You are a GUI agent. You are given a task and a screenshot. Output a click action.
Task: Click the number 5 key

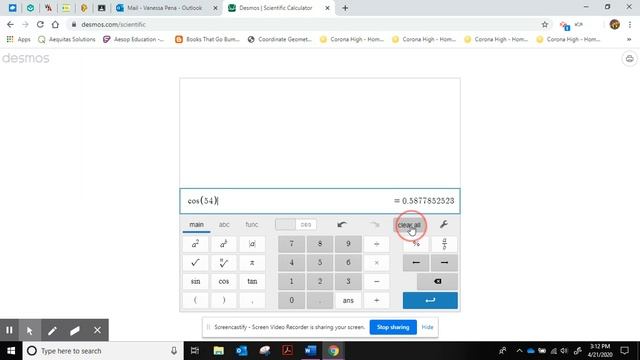[320, 262]
